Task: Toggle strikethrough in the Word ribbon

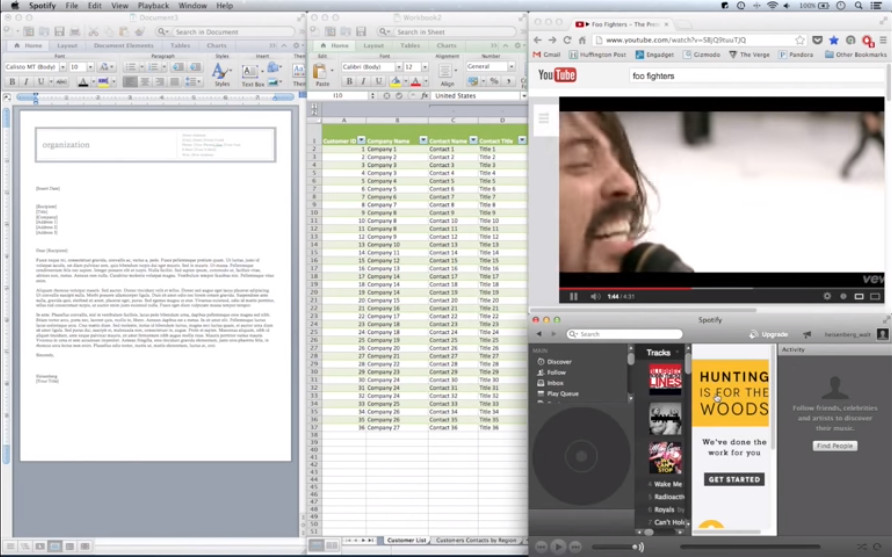Action: tap(61, 82)
